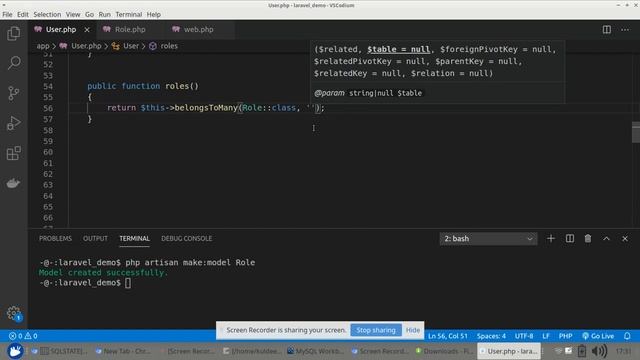Screen dimensions: 640x360
Task: Open the Help menu
Action: click(153, 14)
